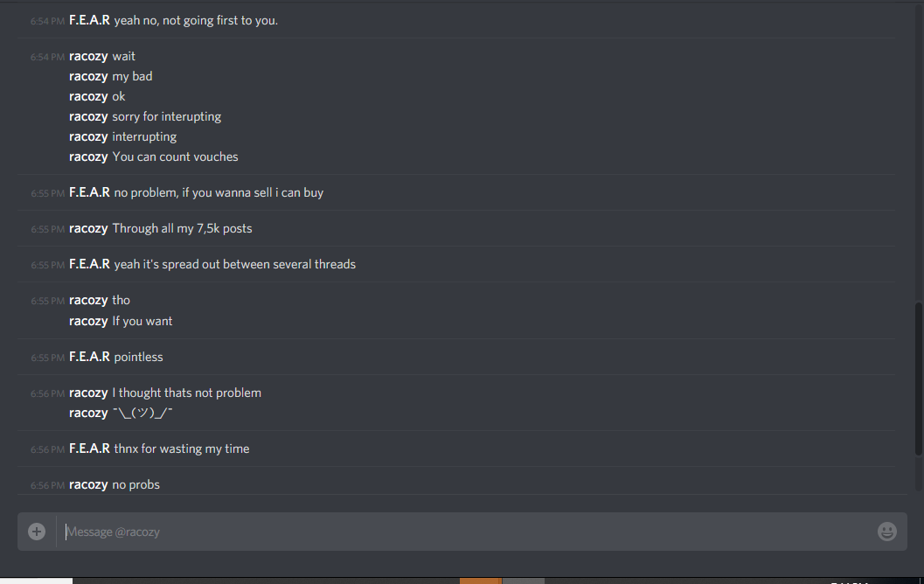
Task: Click racozy name beside 'You can count vouches'
Action: tap(88, 156)
